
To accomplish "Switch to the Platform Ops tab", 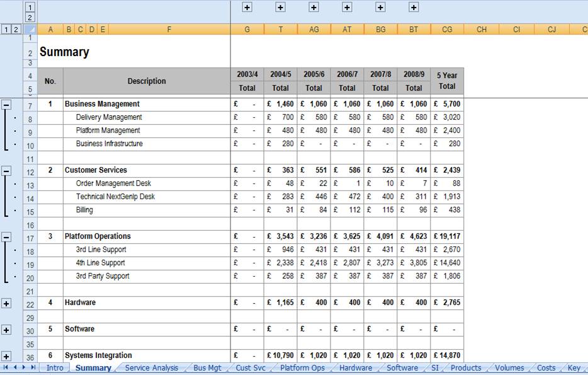I will click(302, 368).
